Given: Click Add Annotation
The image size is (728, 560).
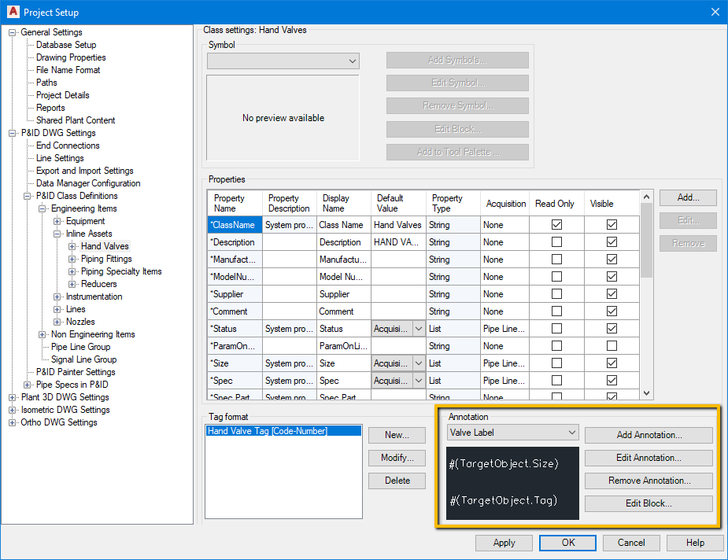Looking at the screenshot, I should [x=648, y=435].
